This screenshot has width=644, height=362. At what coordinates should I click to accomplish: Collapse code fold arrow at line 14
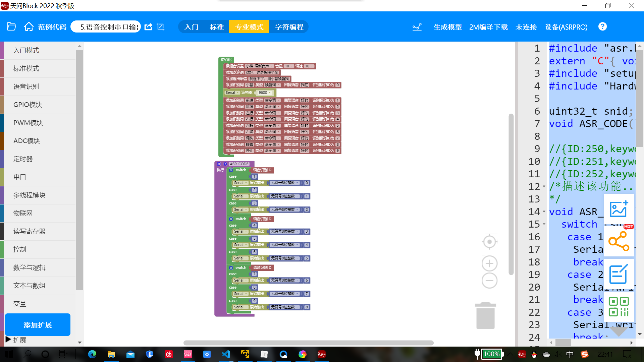tap(544, 212)
